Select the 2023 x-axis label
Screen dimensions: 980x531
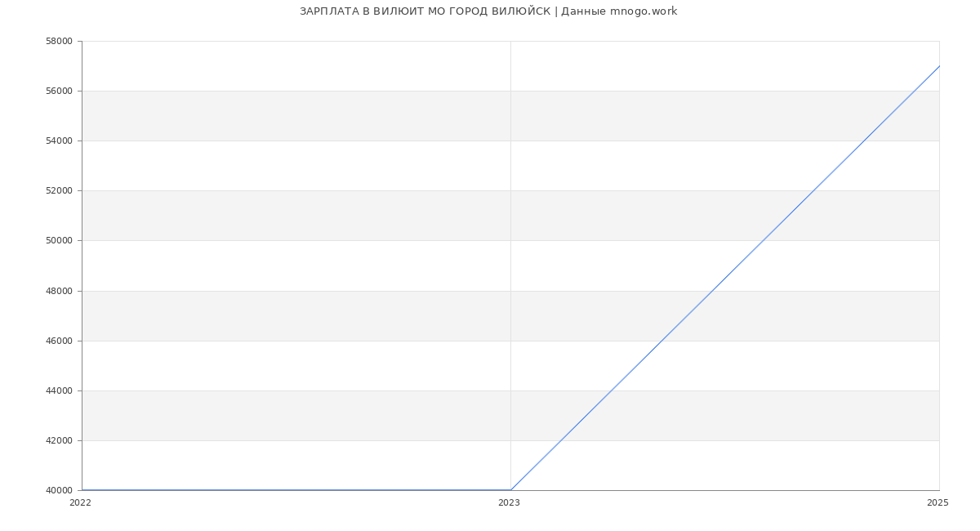click(x=509, y=503)
